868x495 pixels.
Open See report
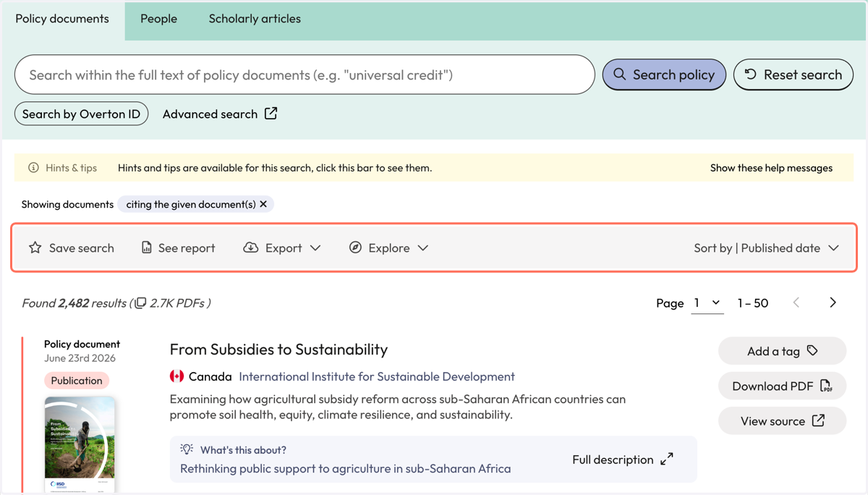tap(178, 247)
